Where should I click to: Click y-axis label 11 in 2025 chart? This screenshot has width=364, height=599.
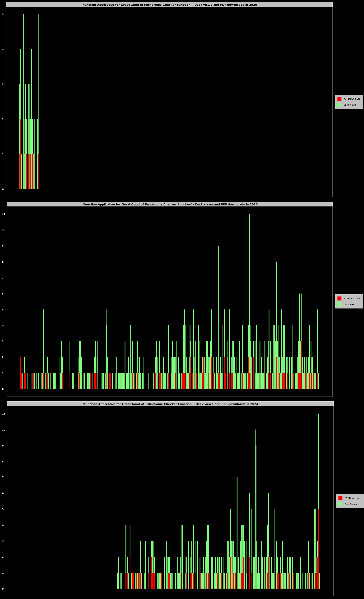tap(3, 214)
